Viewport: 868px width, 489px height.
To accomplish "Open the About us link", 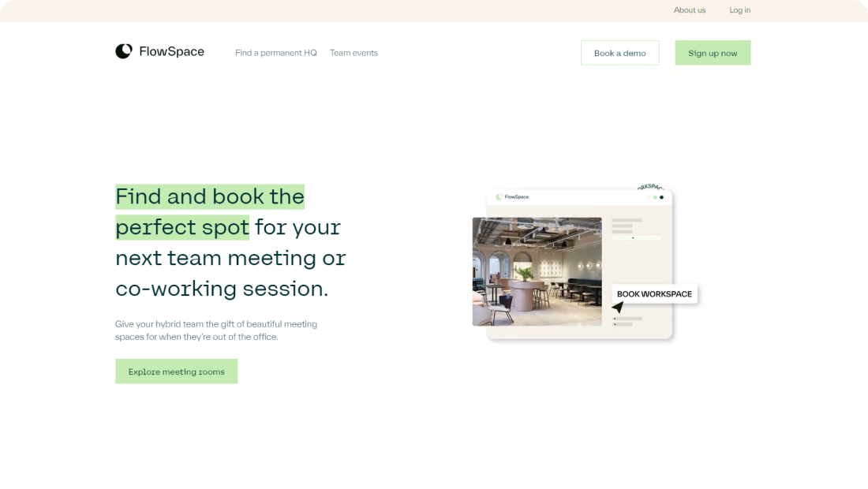I will 689,10.
